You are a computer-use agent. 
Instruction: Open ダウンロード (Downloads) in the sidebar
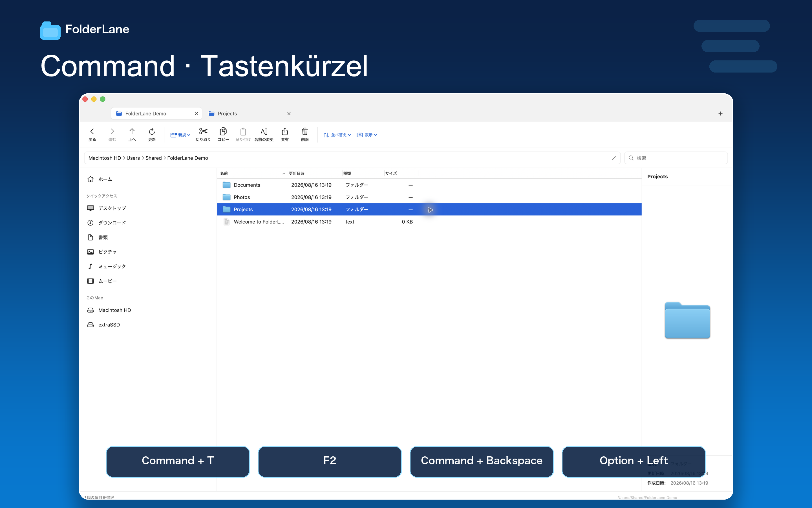point(106,223)
